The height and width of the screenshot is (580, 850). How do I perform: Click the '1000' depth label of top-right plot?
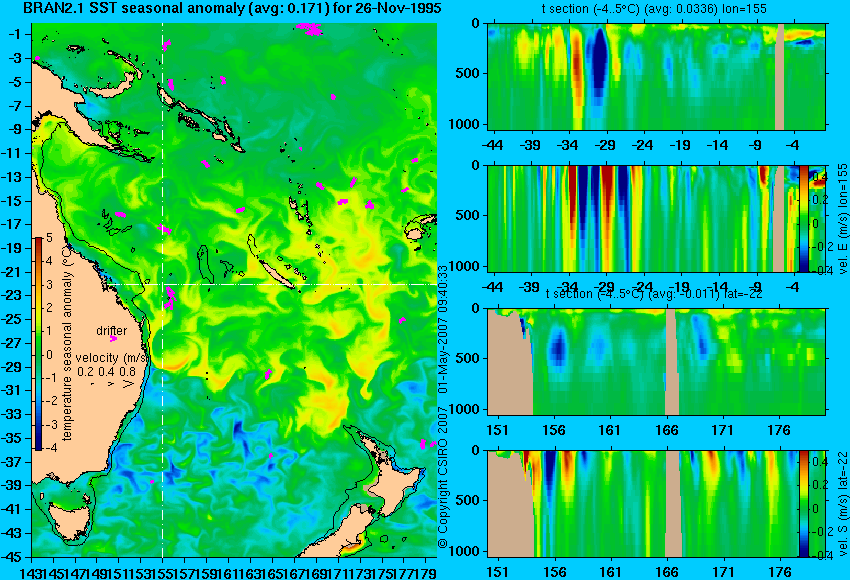[465, 124]
